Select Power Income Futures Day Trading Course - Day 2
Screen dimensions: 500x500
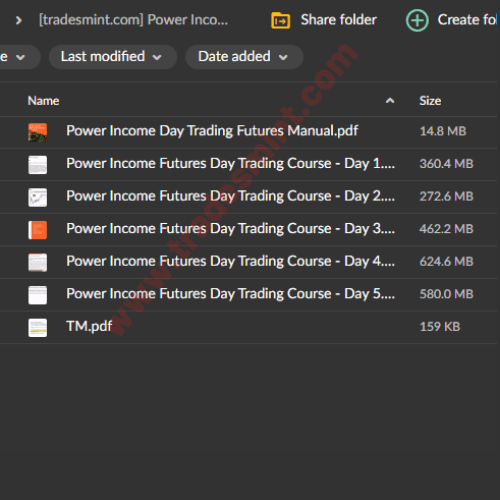230,196
